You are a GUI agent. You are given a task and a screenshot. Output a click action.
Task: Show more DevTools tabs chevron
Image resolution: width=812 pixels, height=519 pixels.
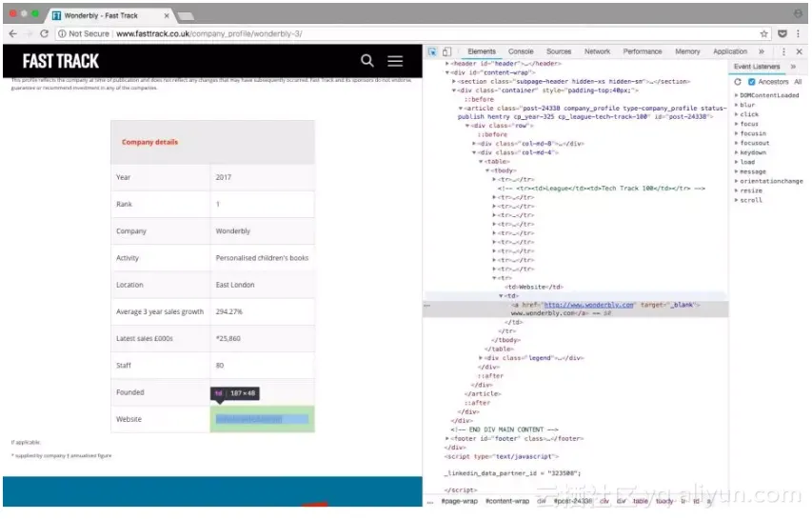coord(762,51)
